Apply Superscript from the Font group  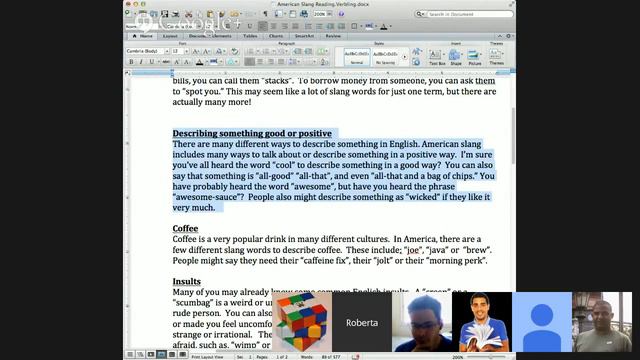177,62
